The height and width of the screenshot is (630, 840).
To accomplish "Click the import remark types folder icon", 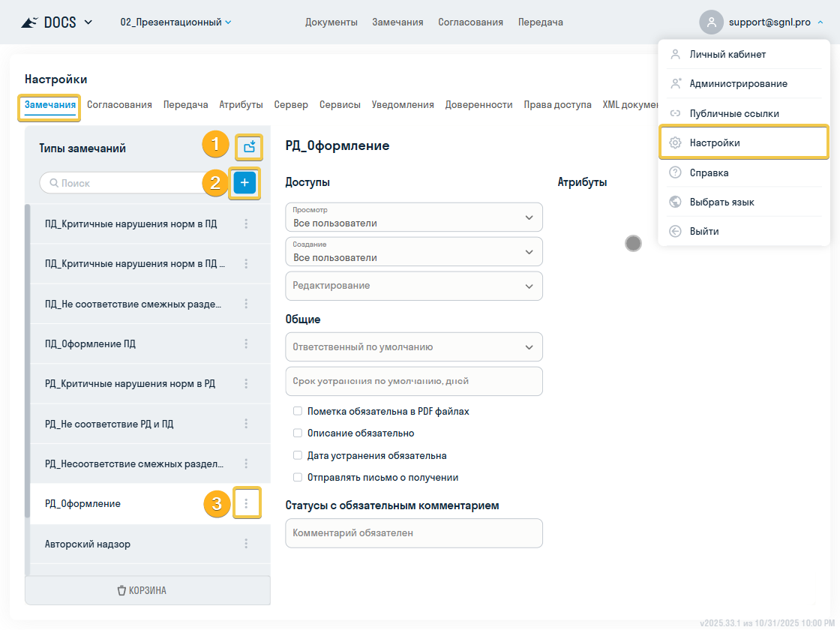I will pyautogui.click(x=249, y=147).
